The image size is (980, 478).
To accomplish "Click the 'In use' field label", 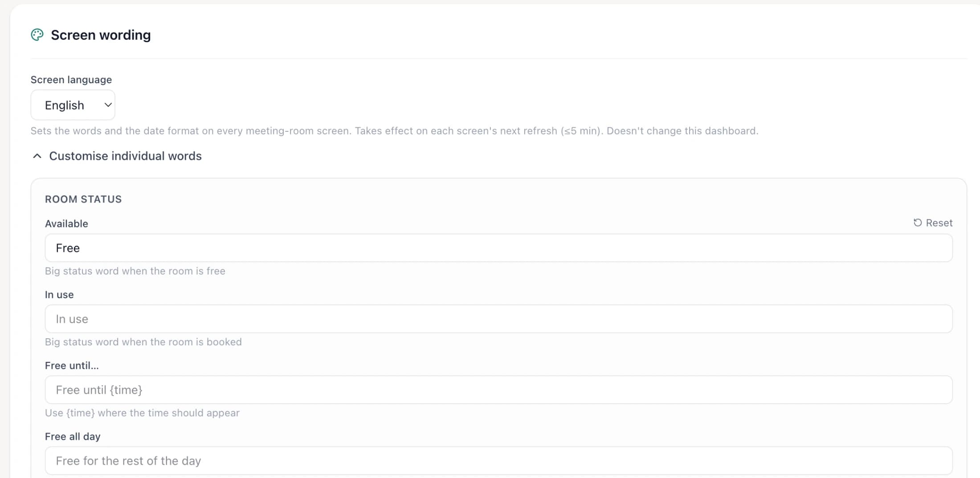I will [x=59, y=295].
